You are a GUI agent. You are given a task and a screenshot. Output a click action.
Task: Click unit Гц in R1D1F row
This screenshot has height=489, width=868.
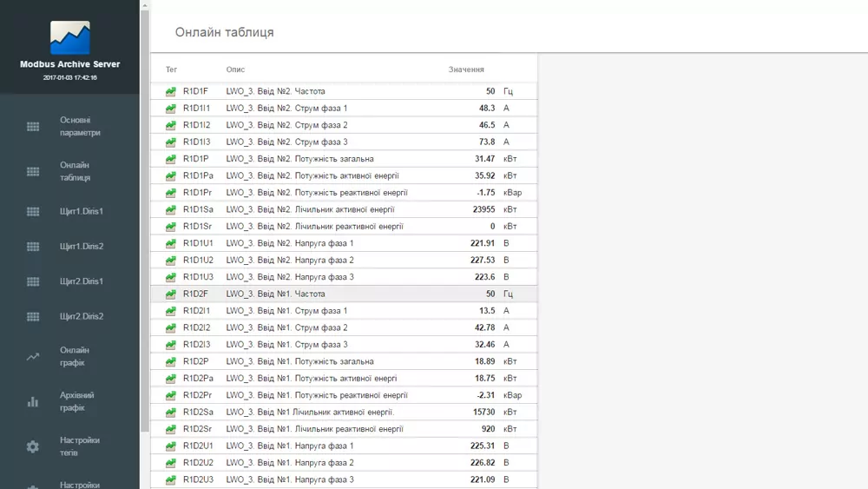(508, 91)
